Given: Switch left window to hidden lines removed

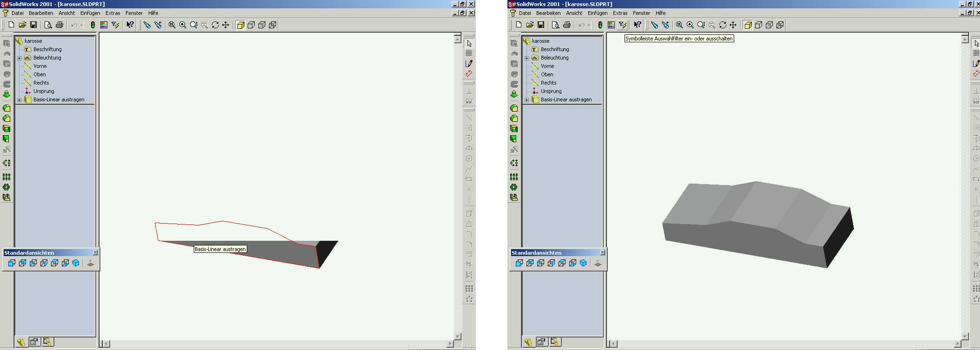Looking at the screenshot, I should pos(251,25).
